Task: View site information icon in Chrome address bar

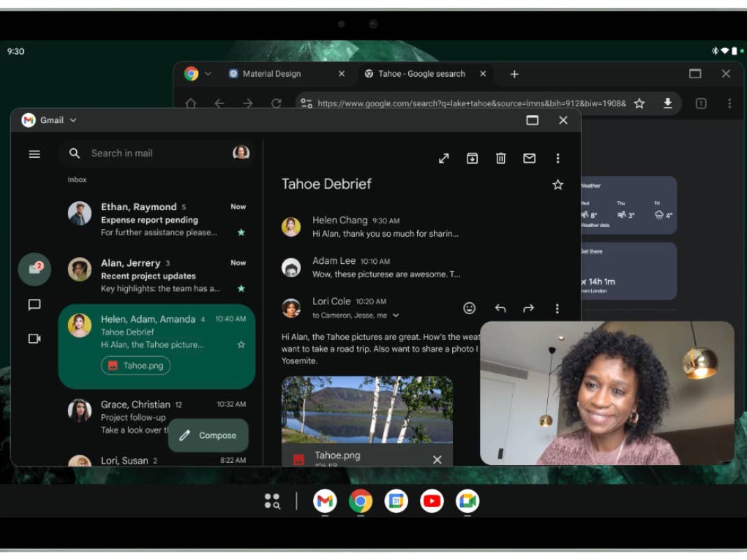Action: (x=306, y=103)
